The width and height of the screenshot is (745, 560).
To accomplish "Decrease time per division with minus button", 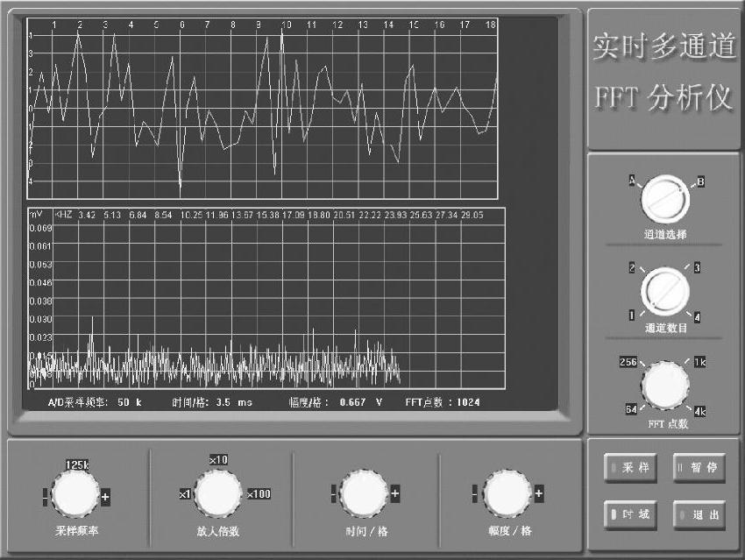I will [x=333, y=496].
